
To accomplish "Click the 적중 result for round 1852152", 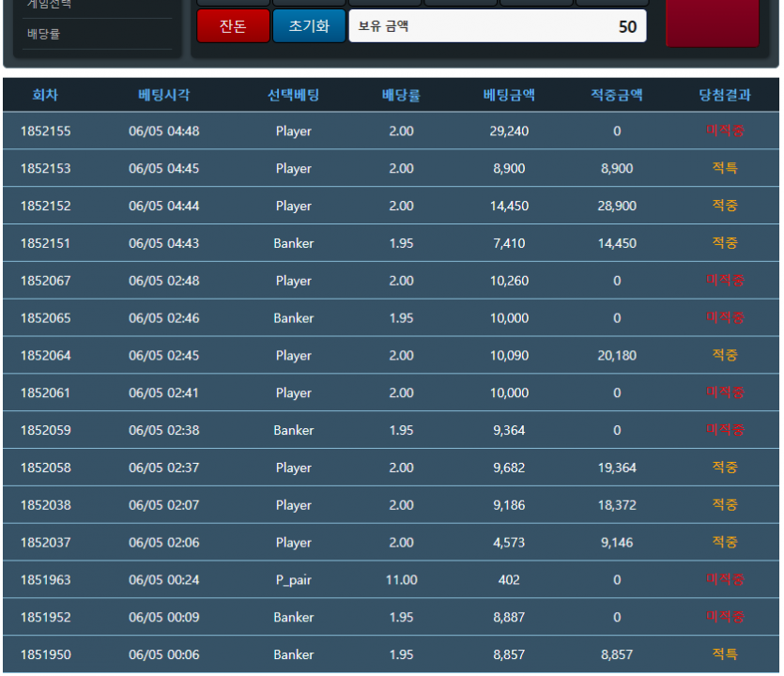I will coord(725,205).
